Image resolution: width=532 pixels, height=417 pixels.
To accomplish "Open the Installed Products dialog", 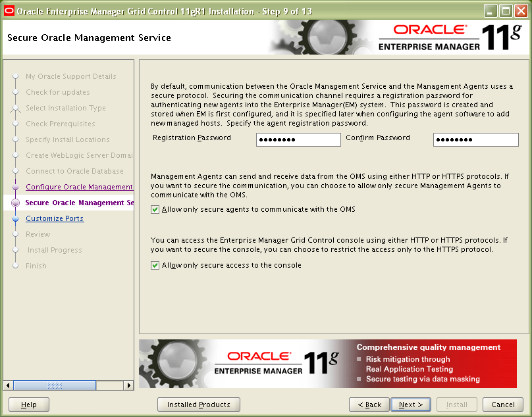I will coord(199,405).
